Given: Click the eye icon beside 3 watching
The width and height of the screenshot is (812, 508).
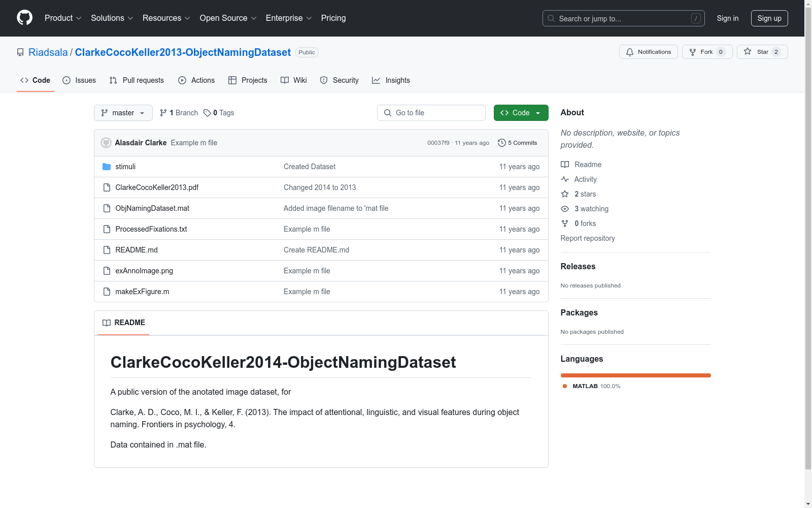Looking at the screenshot, I should (x=565, y=209).
